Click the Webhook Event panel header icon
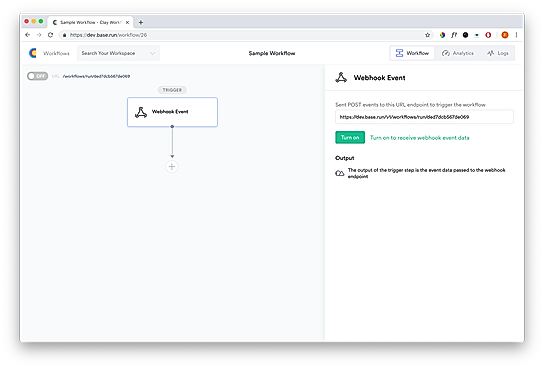The height and width of the screenshot is (368, 544). [x=341, y=77]
